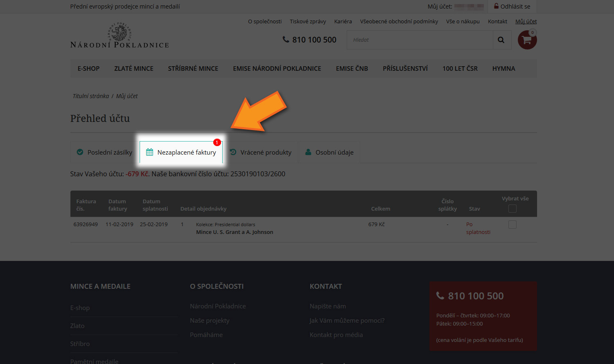Open the Osobní údaje tab

[x=329, y=152]
